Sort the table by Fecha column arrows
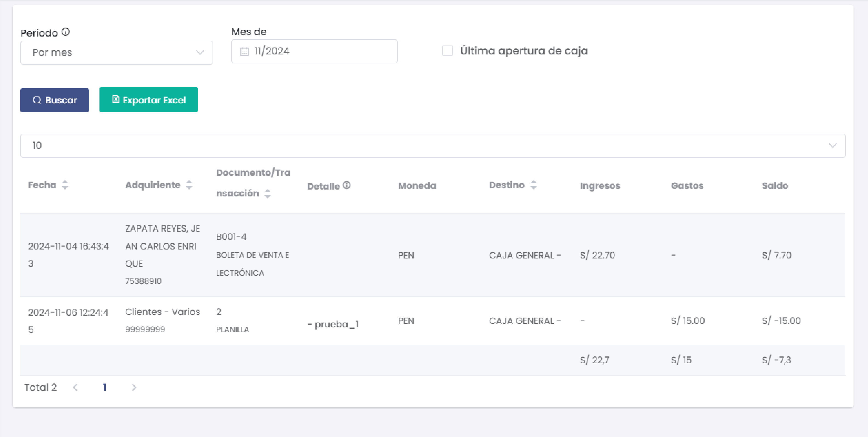The height and width of the screenshot is (437, 868). point(65,185)
